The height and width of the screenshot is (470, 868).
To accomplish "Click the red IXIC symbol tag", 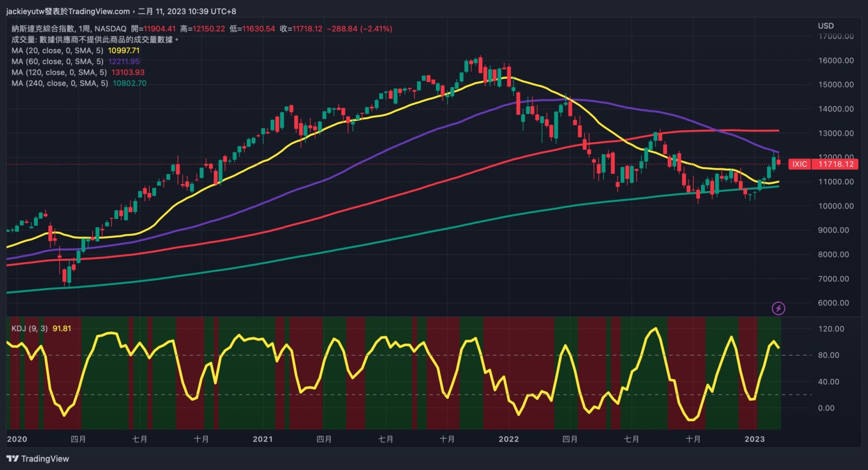I will click(799, 164).
